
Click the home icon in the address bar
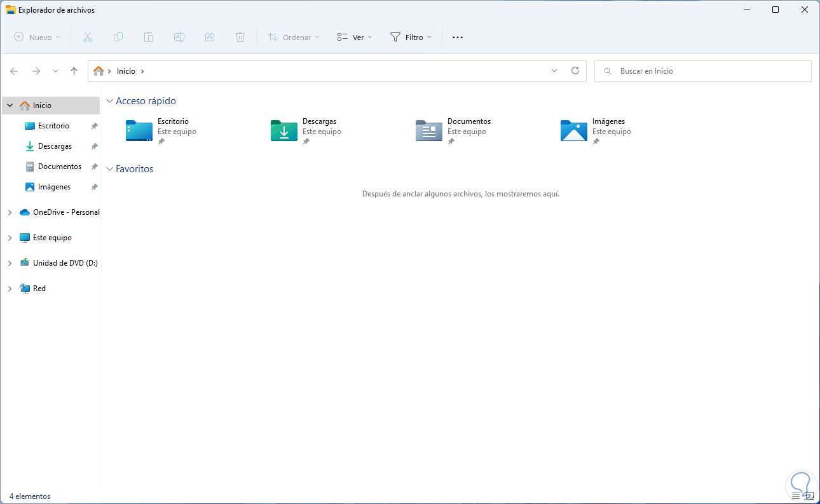pyautogui.click(x=99, y=71)
